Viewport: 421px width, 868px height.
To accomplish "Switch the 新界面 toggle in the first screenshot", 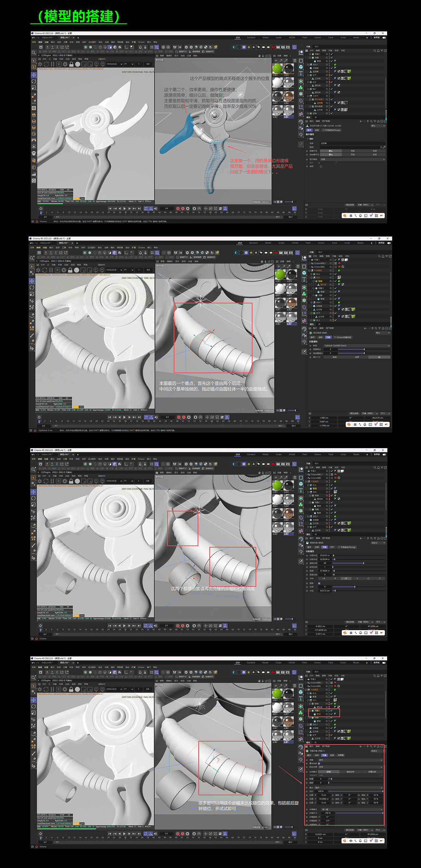I will pos(384,38).
